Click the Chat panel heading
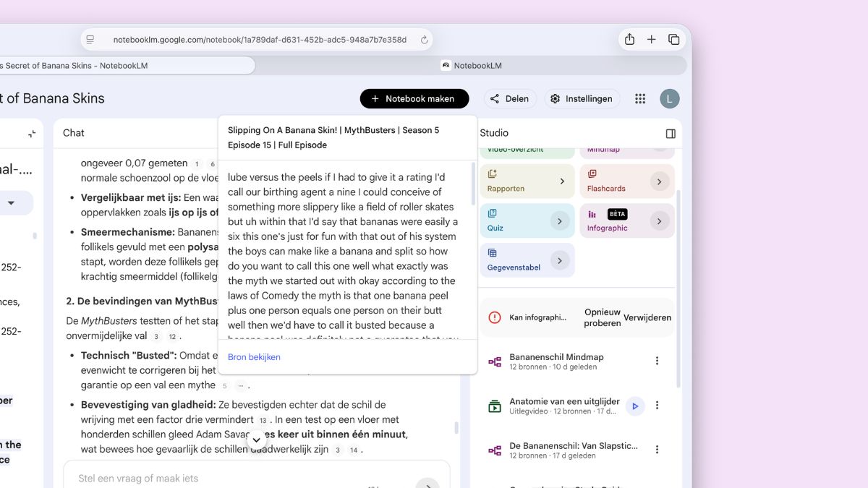 tap(74, 133)
